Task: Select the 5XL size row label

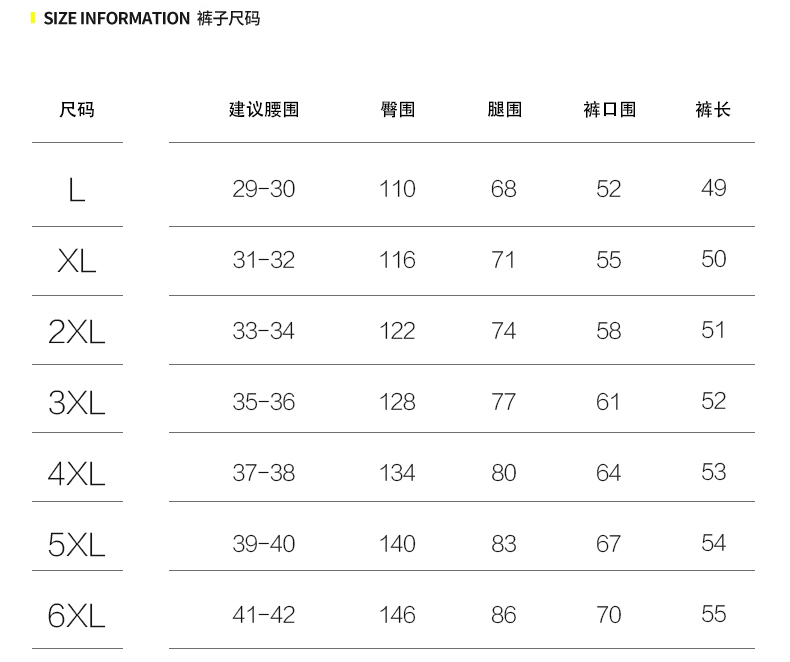Action: (77, 544)
